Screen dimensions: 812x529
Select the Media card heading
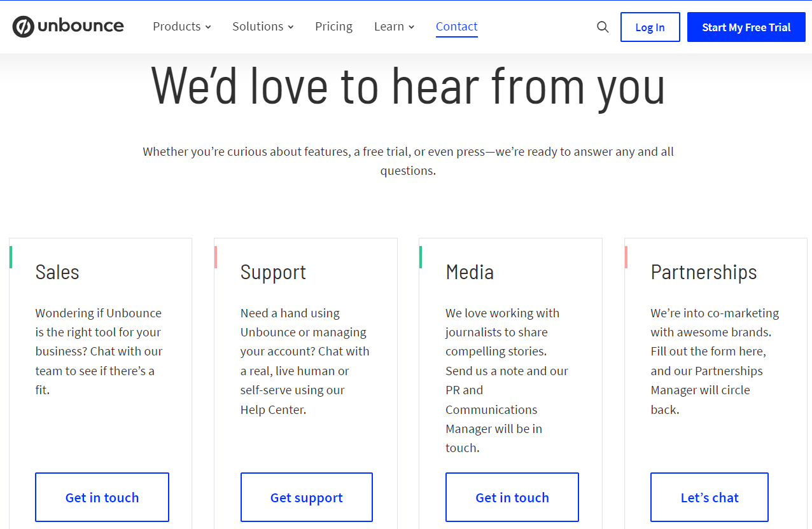pyautogui.click(x=470, y=271)
